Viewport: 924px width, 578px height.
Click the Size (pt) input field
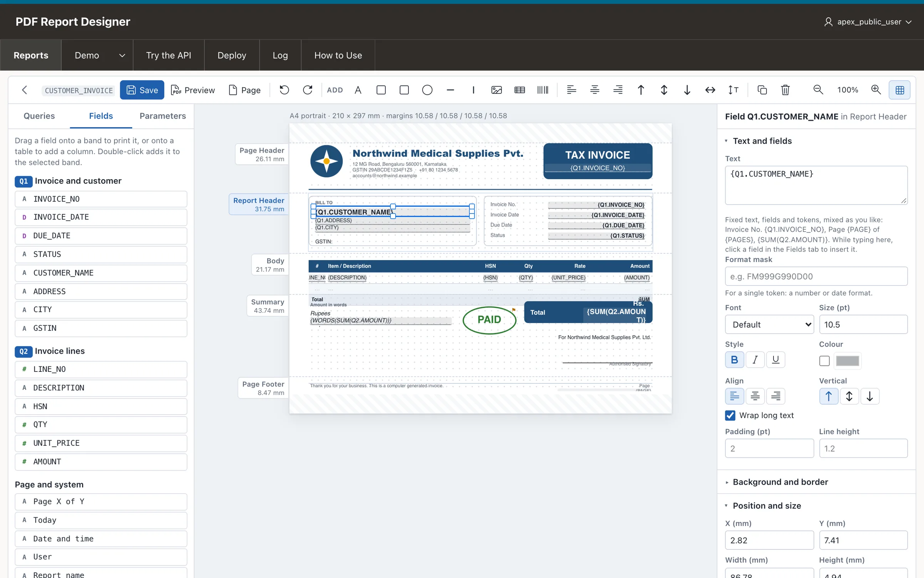pyautogui.click(x=863, y=324)
